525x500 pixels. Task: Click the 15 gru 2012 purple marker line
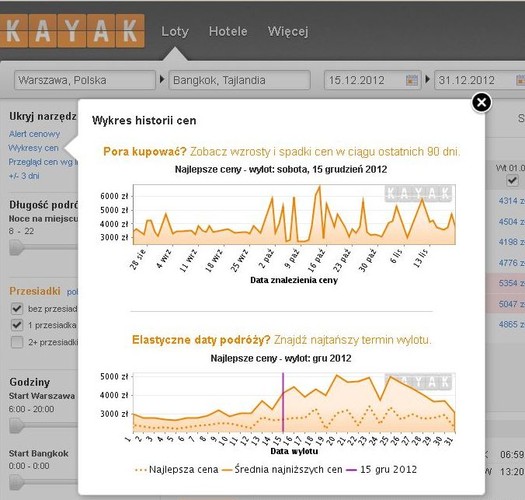[x=283, y=402]
